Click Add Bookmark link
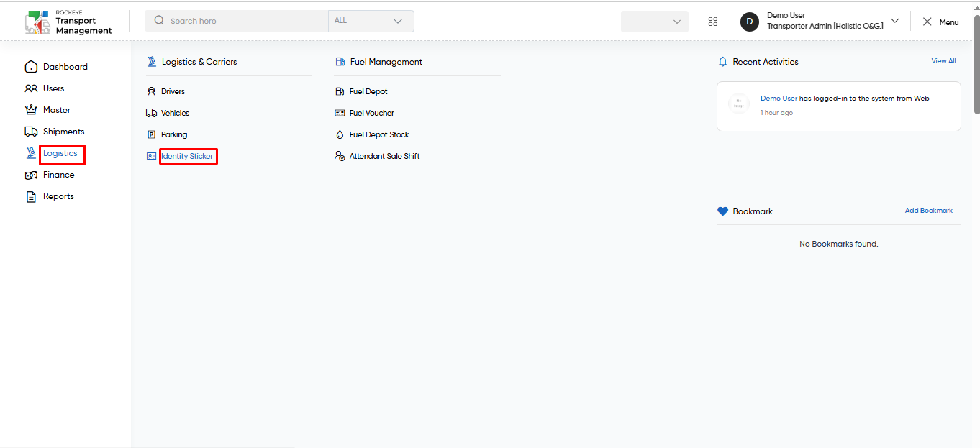The height and width of the screenshot is (448, 980). [929, 211]
